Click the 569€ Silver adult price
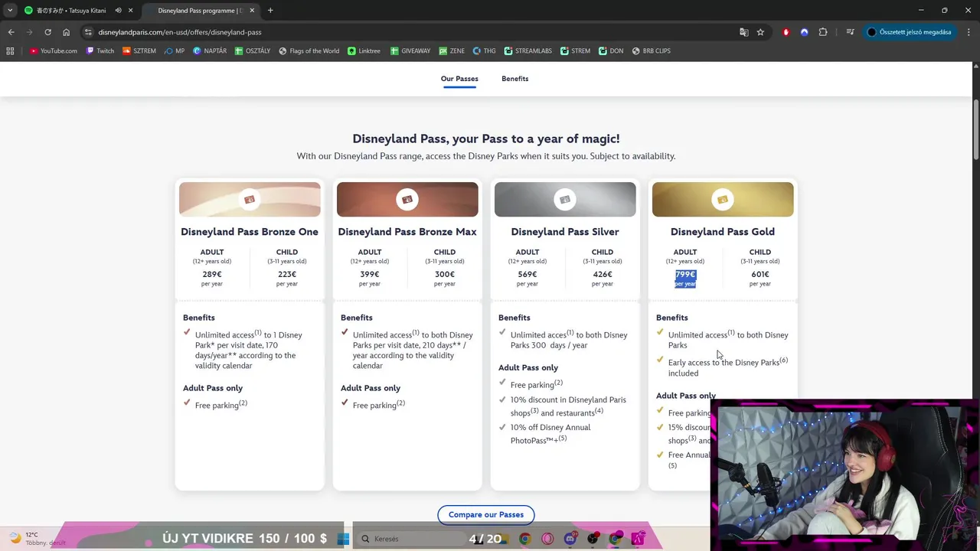The image size is (980, 551). (528, 274)
